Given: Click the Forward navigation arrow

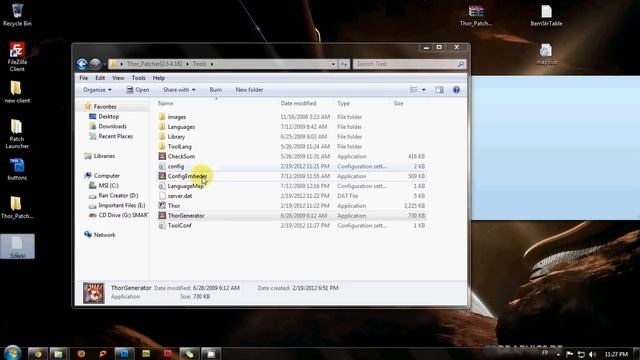Looking at the screenshot, I should [x=95, y=64].
